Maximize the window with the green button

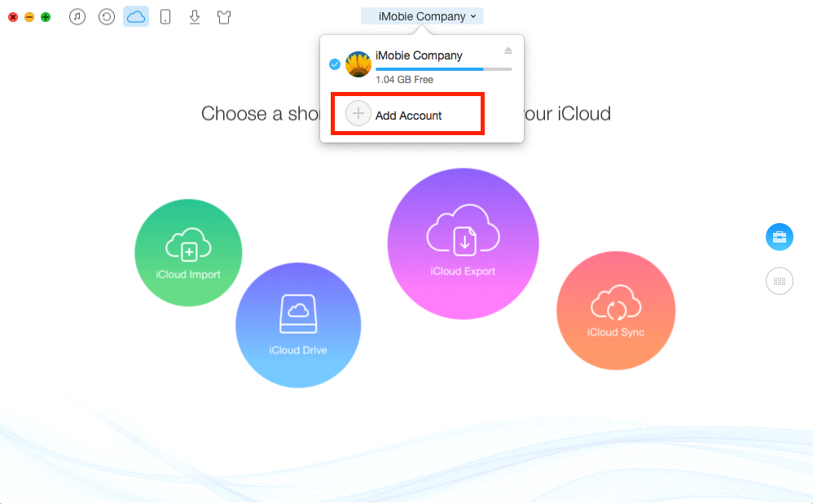click(46, 17)
